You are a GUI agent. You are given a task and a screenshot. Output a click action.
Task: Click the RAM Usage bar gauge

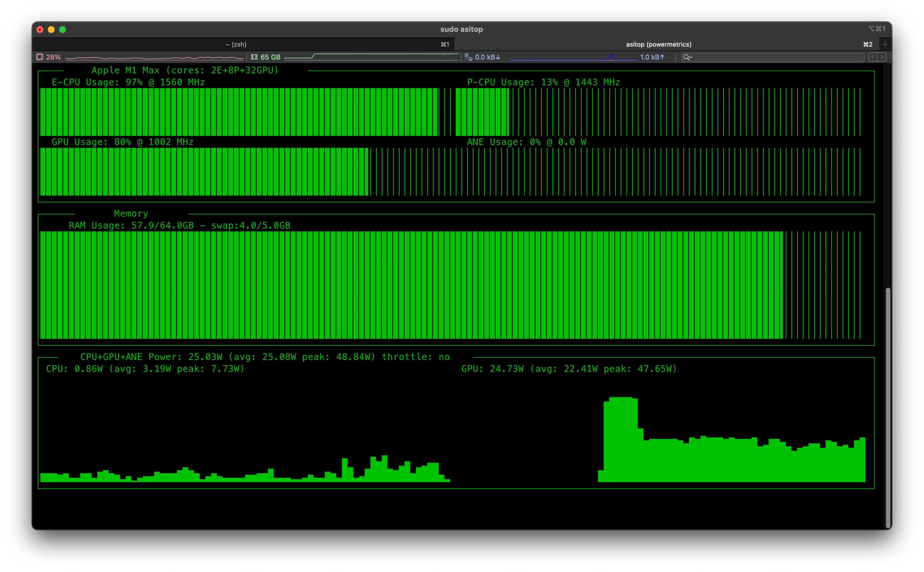450,285
